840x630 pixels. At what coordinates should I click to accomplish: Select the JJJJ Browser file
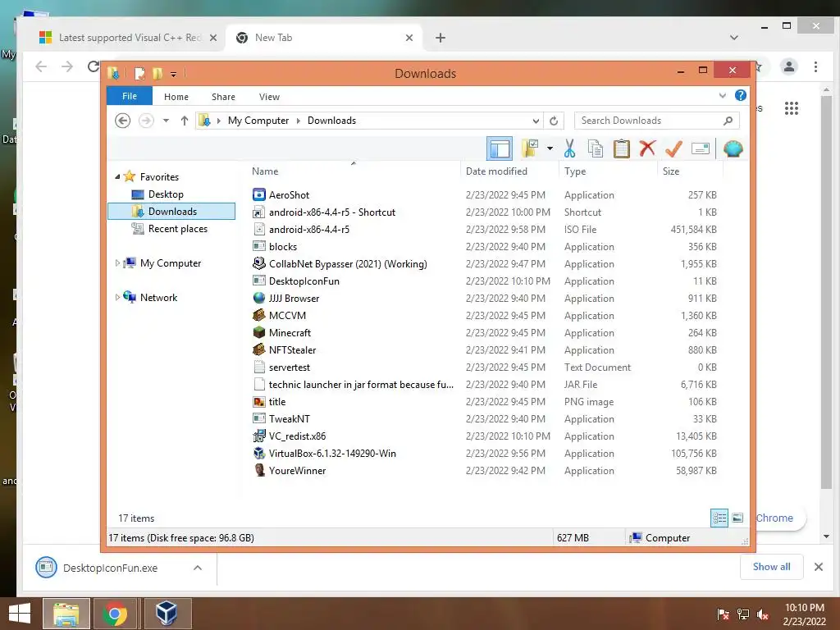coord(294,299)
